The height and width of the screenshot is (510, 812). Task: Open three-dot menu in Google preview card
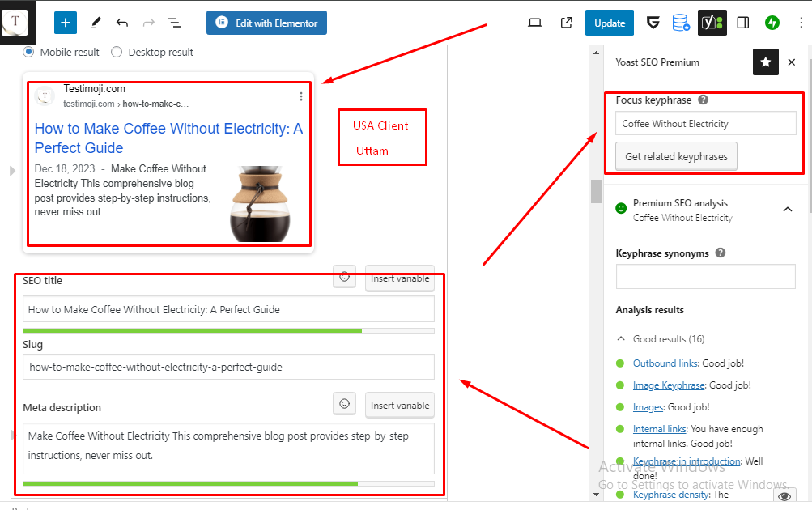pyautogui.click(x=301, y=96)
